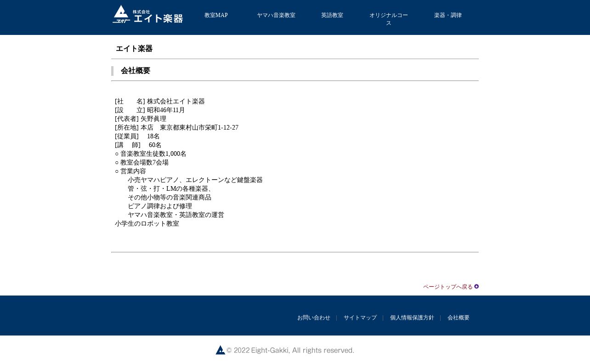Click the [従業員] 18名 line
This screenshot has width=590, height=364.
(x=137, y=136)
